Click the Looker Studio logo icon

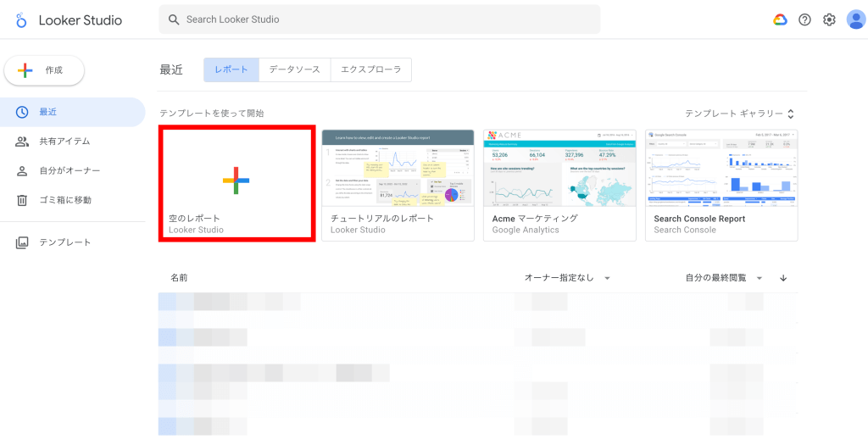coord(21,20)
